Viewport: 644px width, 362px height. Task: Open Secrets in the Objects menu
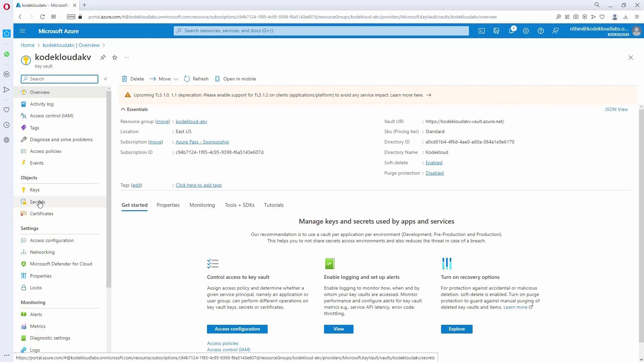click(x=37, y=202)
